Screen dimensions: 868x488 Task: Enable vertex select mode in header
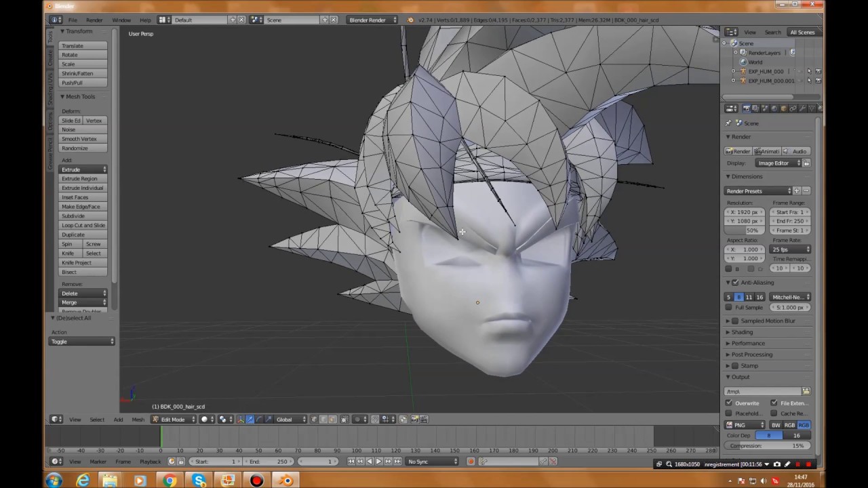click(x=314, y=420)
